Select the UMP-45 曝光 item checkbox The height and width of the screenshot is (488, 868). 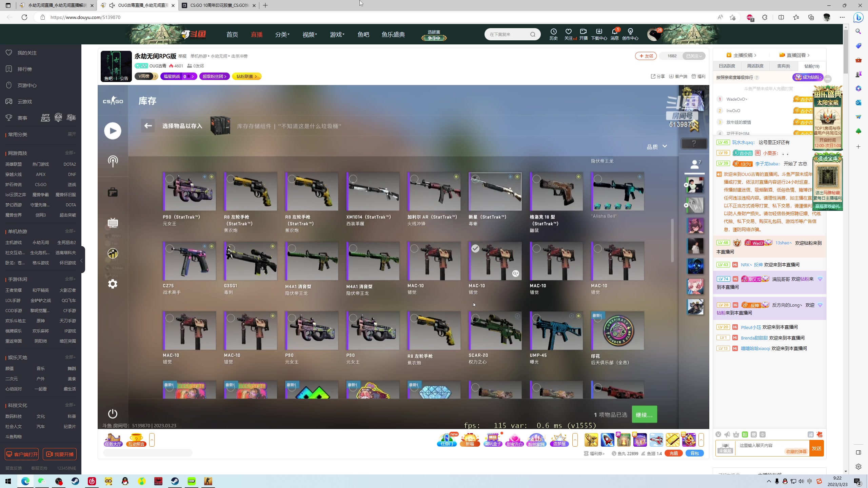[536, 318]
